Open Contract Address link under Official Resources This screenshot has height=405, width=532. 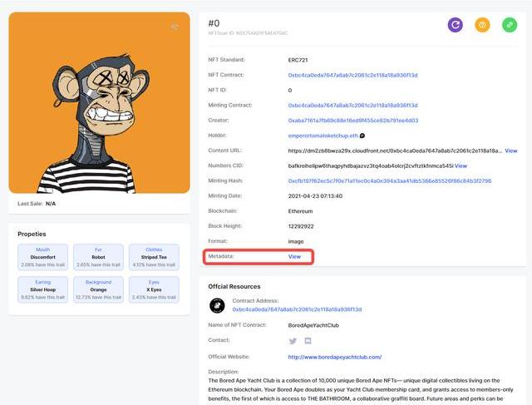pyautogui.click(x=297, y=309)
